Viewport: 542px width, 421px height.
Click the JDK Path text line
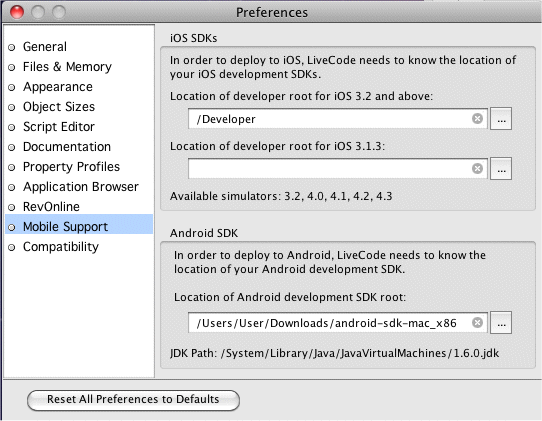334,353
